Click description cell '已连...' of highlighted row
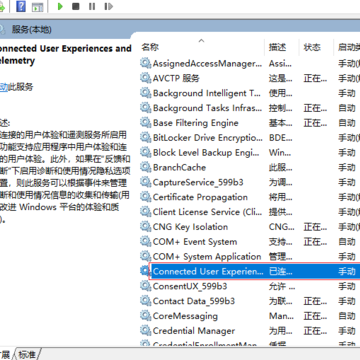The image size is (360, 360). [x=281, y=271]
